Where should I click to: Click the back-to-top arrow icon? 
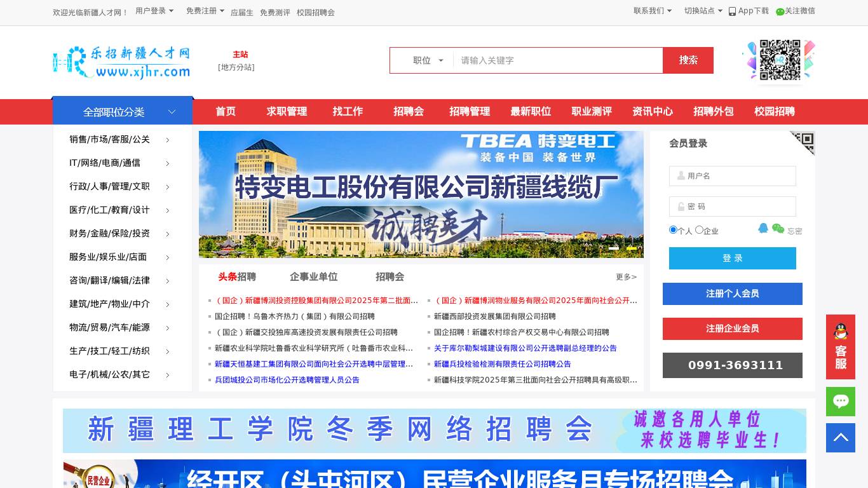841,437
